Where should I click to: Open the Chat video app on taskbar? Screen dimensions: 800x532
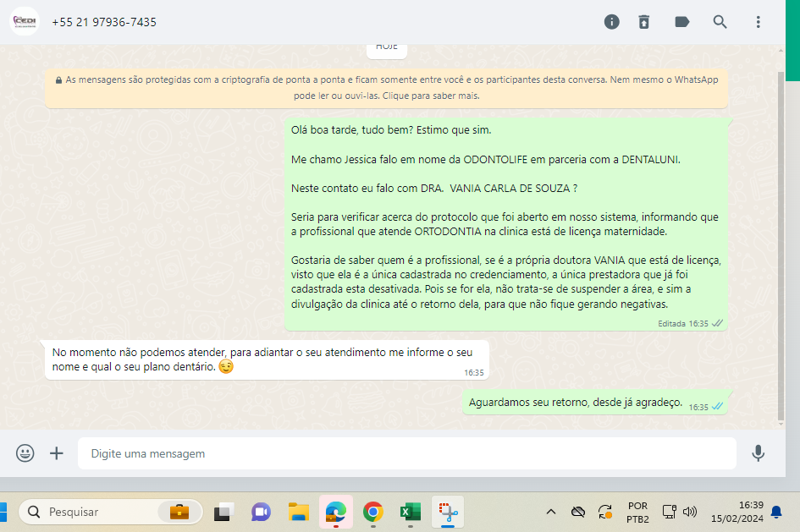[x=261, y=512]
